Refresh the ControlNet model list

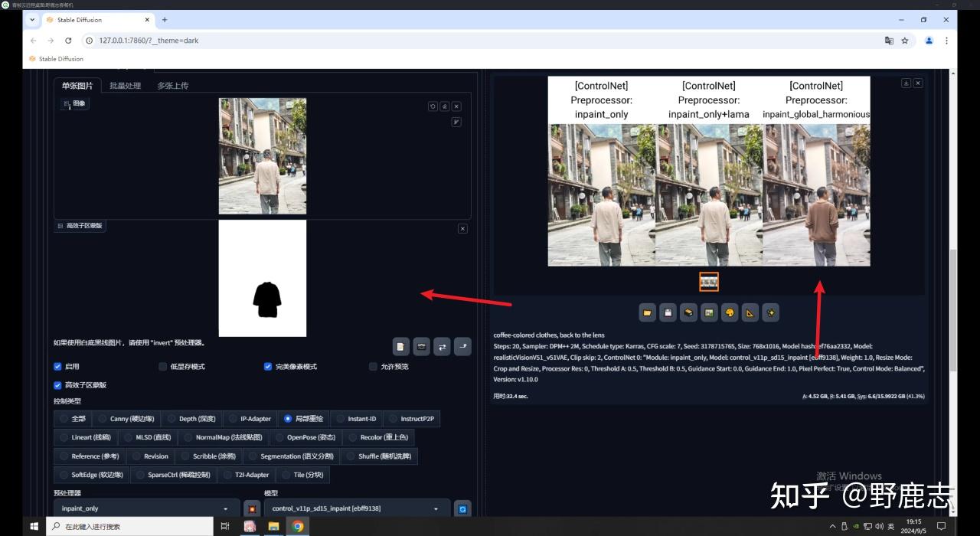462,508
